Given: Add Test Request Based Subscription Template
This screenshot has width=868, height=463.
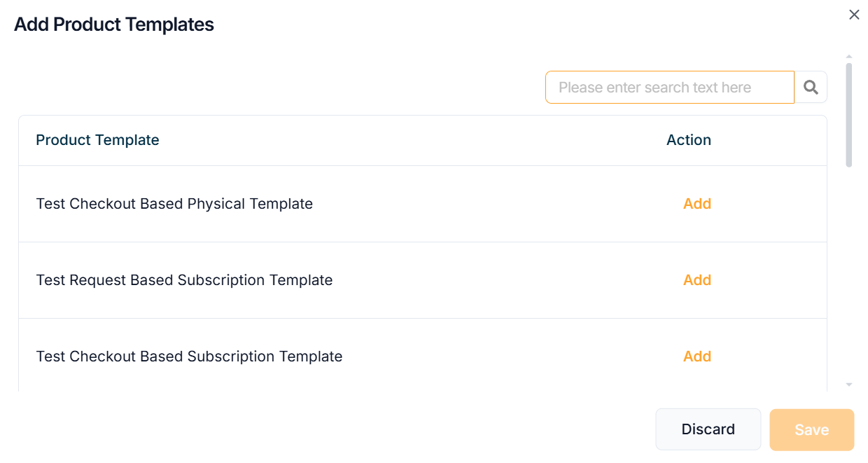Looking at the screenshot, I should pos(697,280).
